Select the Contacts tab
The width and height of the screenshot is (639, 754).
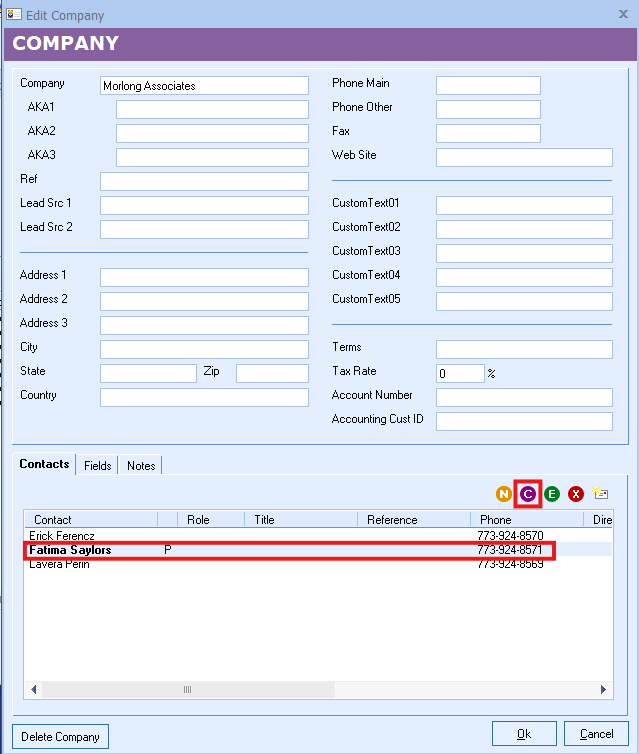coord(45,464)
